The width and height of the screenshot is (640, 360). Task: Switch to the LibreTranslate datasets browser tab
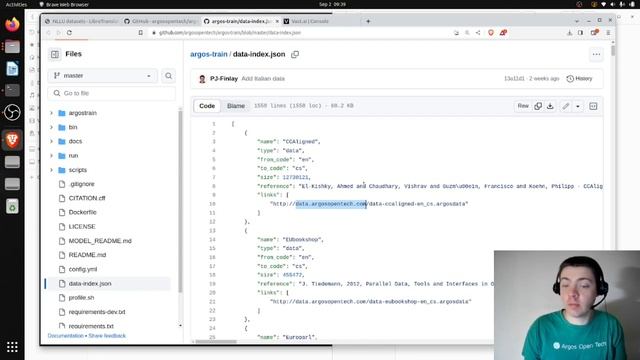[81, 21]
